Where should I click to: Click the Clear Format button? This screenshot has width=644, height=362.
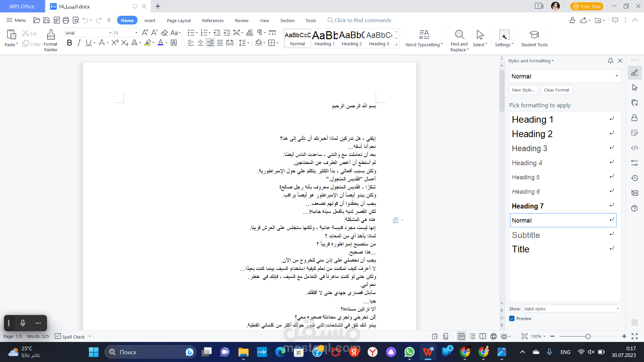tap(556, 90)
